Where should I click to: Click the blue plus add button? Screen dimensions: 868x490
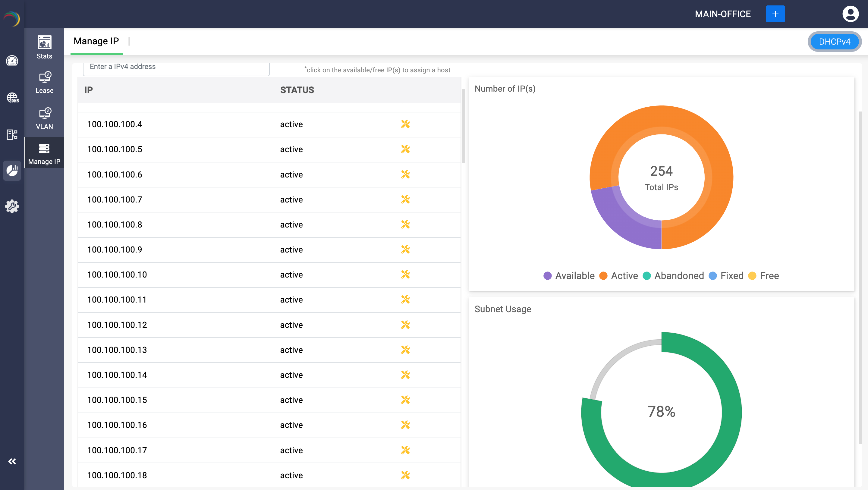(775, 14)
